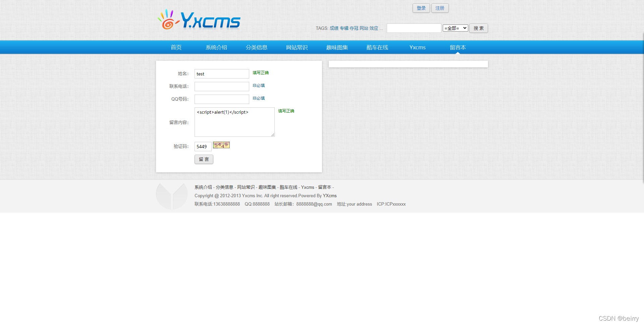Click footer link 分类信息
Screen dimensions: 644x325
coord(224,187)
